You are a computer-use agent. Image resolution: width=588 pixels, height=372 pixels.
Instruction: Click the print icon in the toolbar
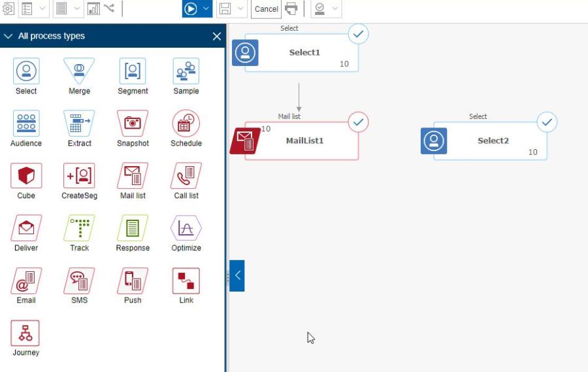click(291, 8)
